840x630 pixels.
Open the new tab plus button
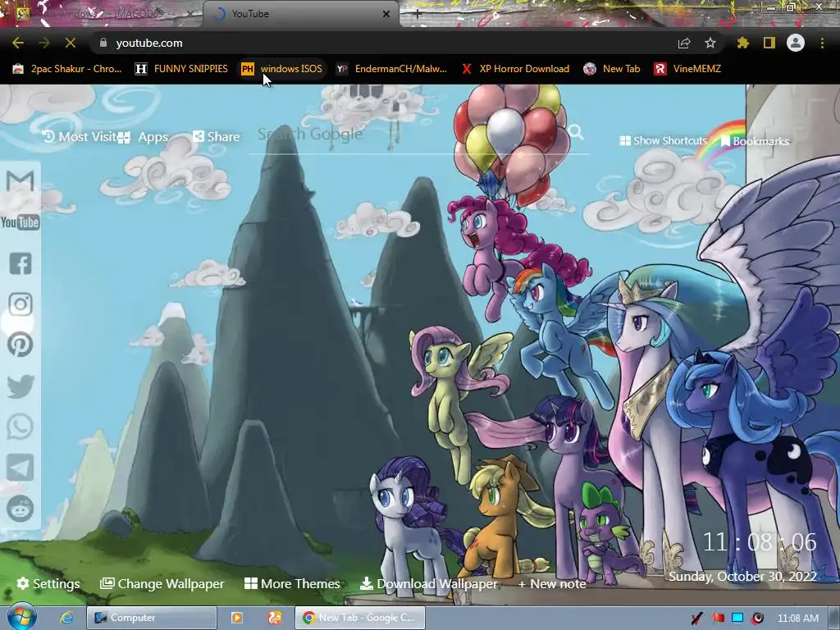coord(418,15)
